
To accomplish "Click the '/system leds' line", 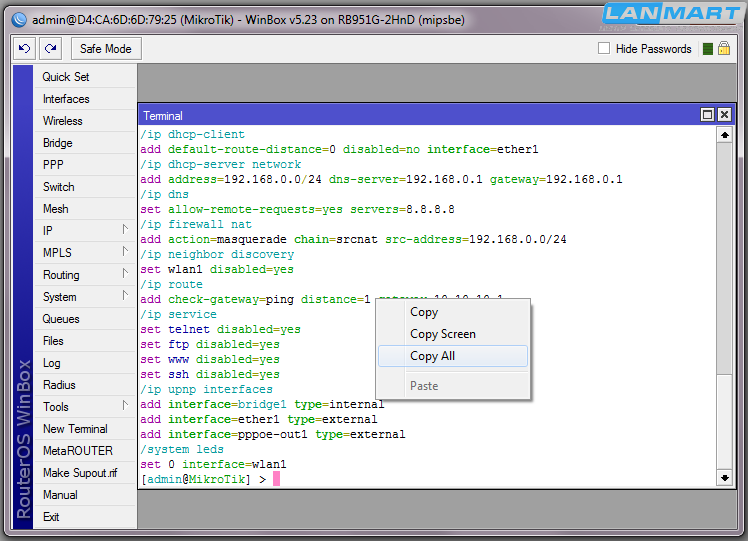I will click(182, 449).
